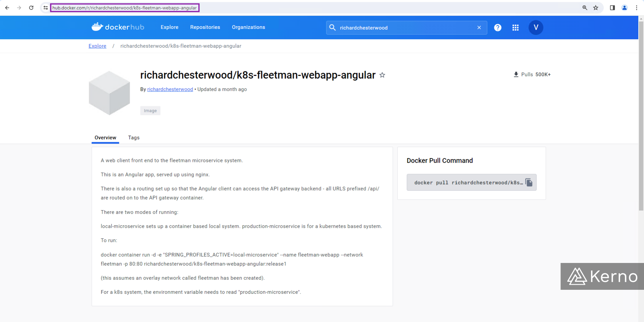Open the richardchesterwood author link
Screen dimensions: 644x322
point(170,89)
